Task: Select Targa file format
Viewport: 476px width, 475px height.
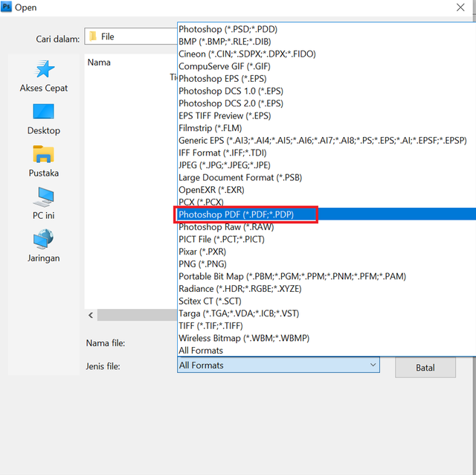Action: click(x=327, y=313)
